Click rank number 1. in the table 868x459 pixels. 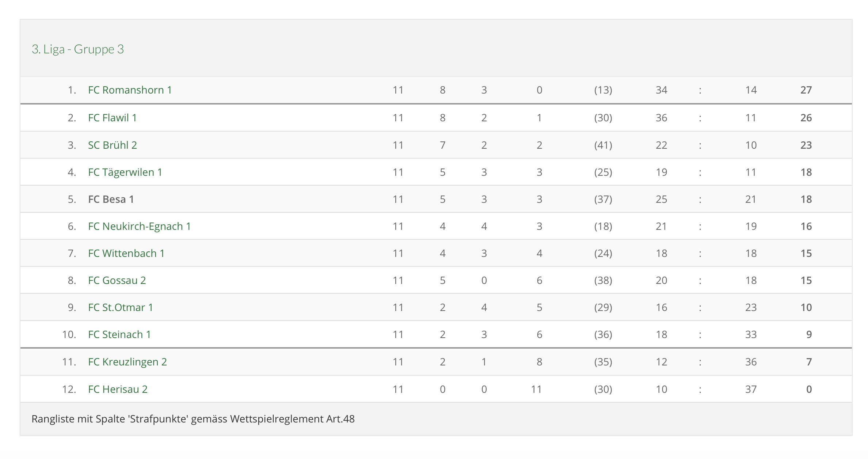[72, 90]
